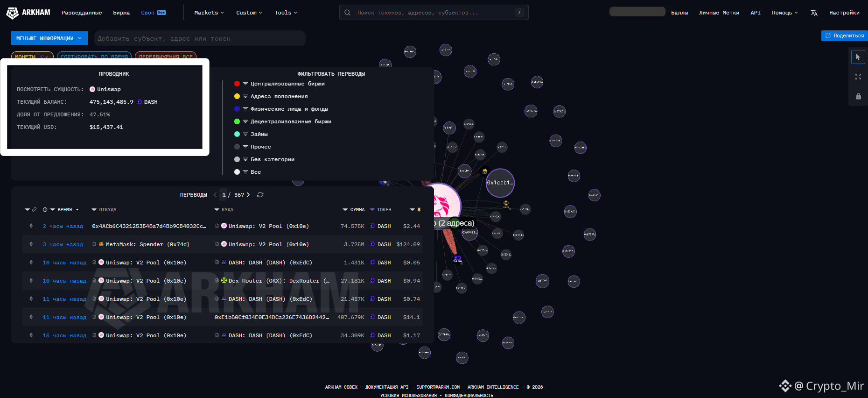Click the chain link icon in the table header
Viewport: 868px width, 398px height.
(x=34, y=210)
